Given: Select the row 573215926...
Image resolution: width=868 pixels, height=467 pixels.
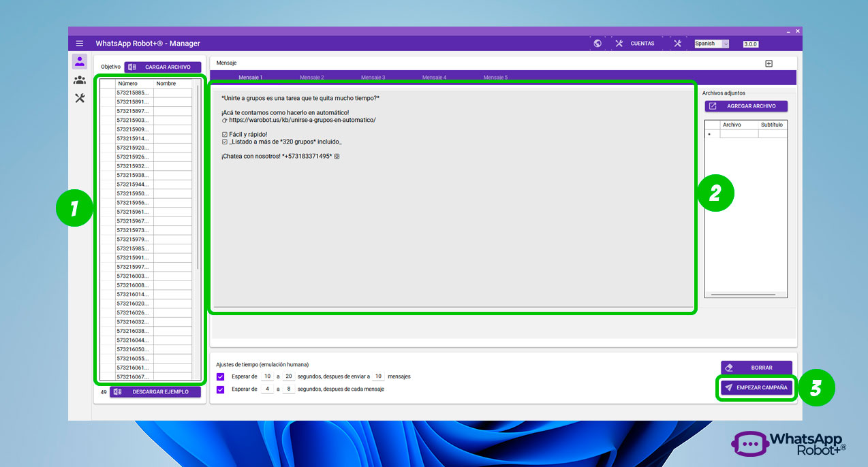Looking at the screenshot, I should (x=146, y=157).
